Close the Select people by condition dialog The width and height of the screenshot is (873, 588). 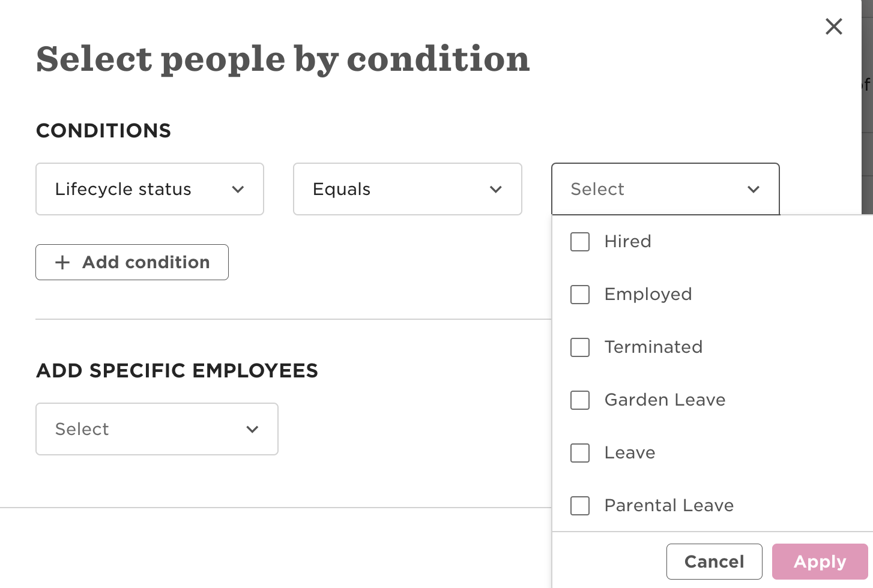(833, 26)
